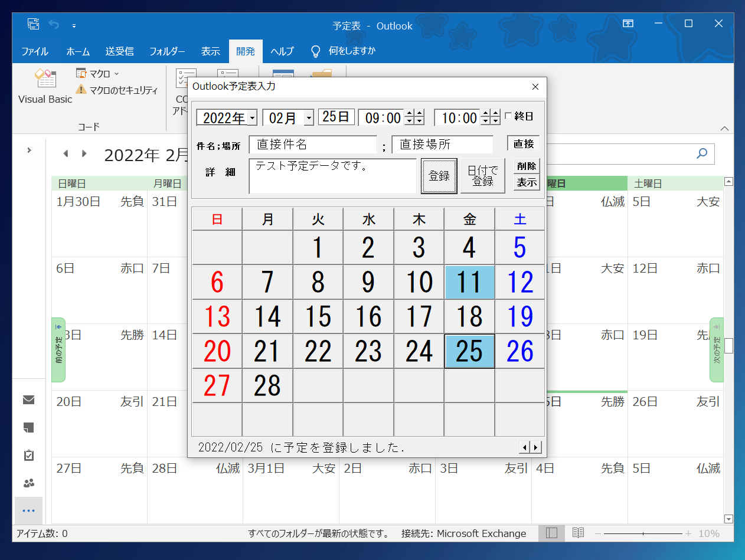Toggle the 終日 all-day checkbox

[x=508, y=116]
